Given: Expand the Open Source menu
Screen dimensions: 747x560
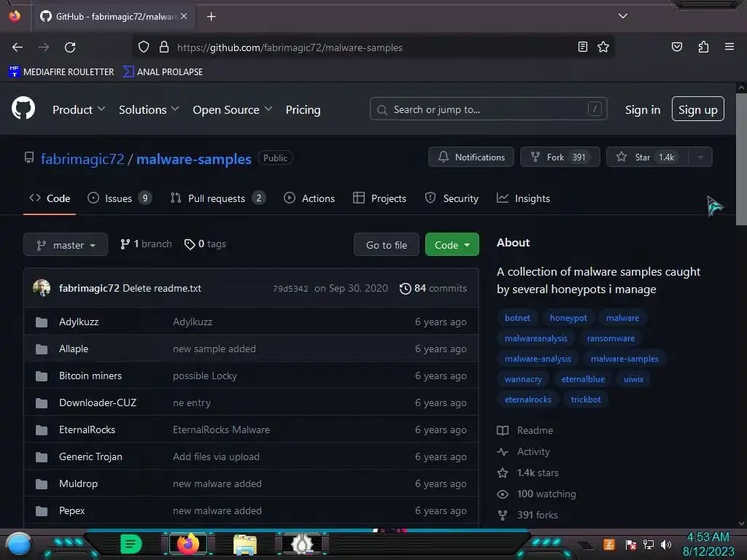Looking at the screenshot, I should [233, 109].
